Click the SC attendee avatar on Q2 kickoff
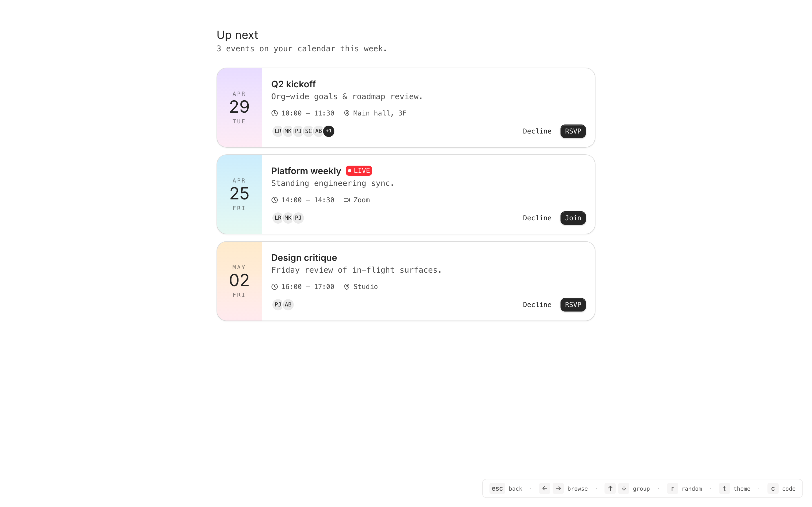 point(308,131)
